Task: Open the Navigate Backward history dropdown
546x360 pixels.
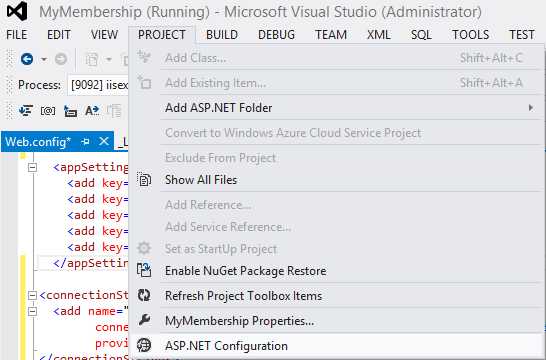Action: point(44,59)
